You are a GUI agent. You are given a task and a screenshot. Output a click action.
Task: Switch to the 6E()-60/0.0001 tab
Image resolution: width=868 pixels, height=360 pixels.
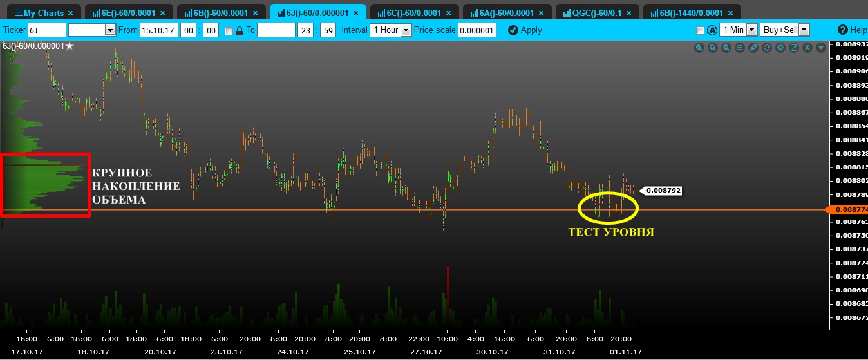(x=129, y=13)
